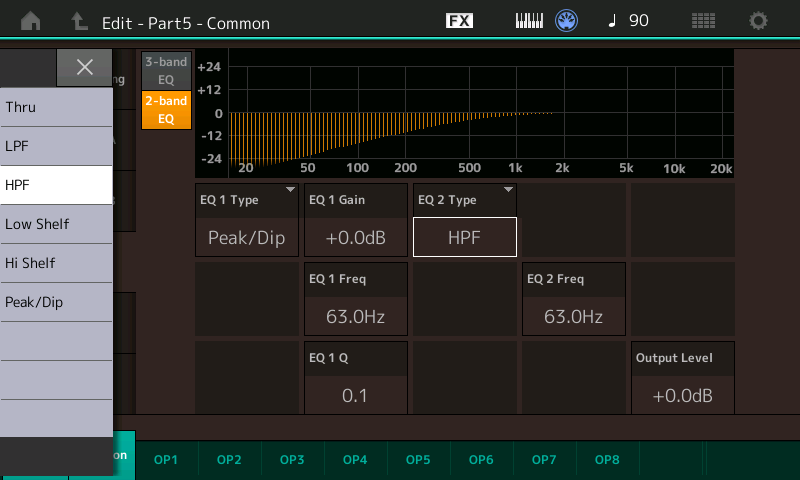Select the 2-band EQ button

coord(166,109)
